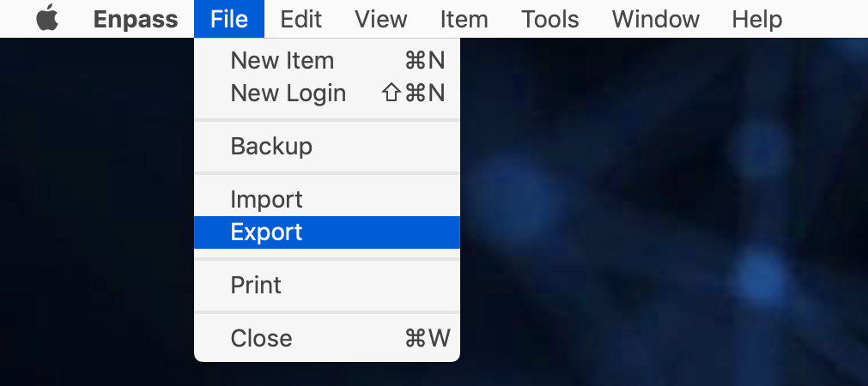
Task: Select New Login in the File menu
Action: [x=288, y=93]
